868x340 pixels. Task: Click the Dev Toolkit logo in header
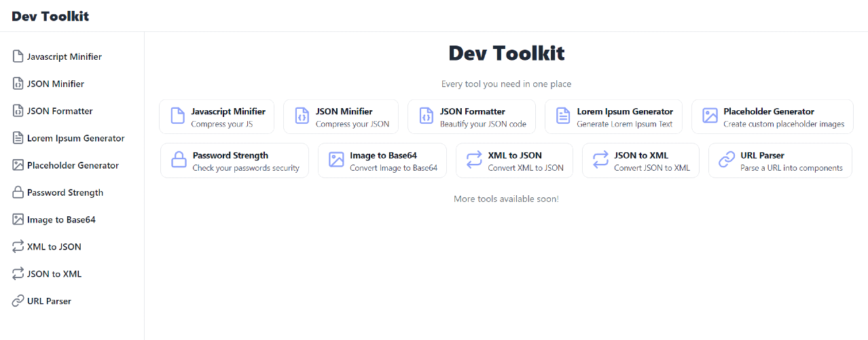click(50, 16)
